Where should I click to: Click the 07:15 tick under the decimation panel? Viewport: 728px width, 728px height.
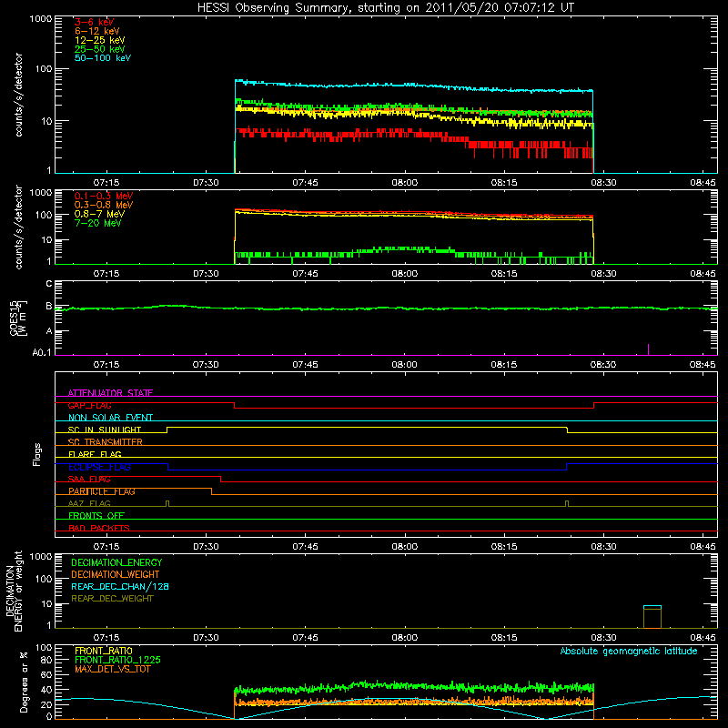point(106,638)
